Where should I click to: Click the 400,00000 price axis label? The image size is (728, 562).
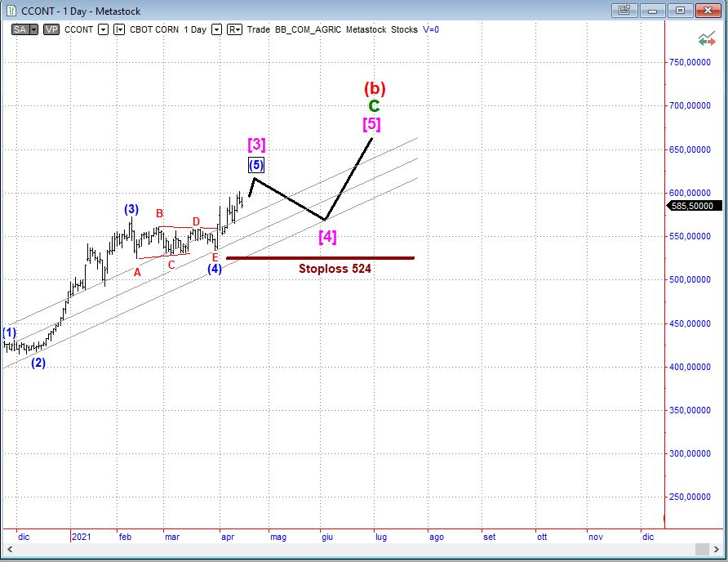point(690,368)
